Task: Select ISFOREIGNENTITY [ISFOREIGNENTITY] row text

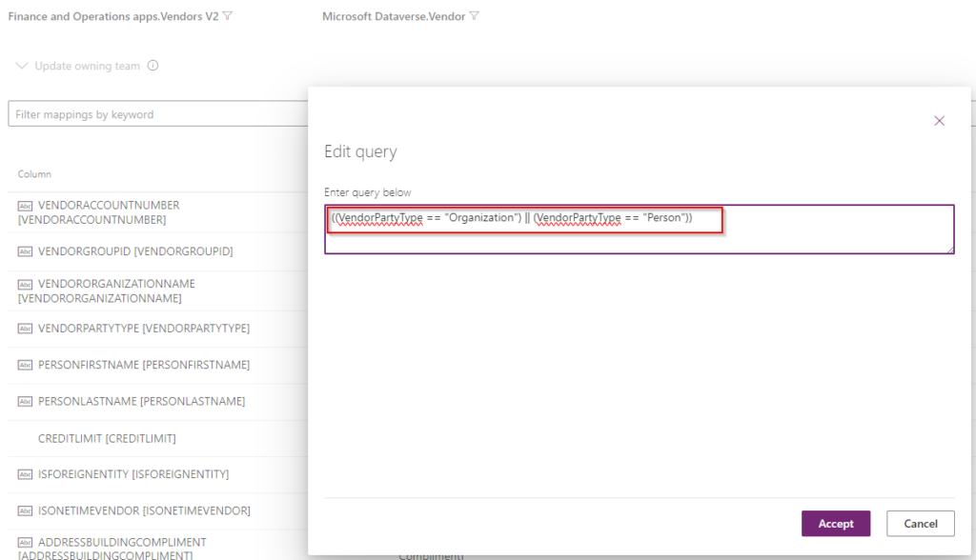Action: coord(133,474)
